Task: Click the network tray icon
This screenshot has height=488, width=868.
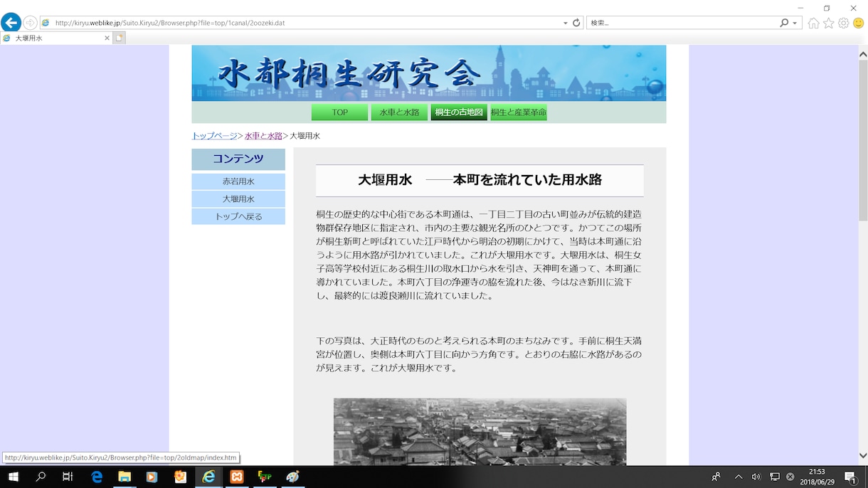Action: pos(774,477)
